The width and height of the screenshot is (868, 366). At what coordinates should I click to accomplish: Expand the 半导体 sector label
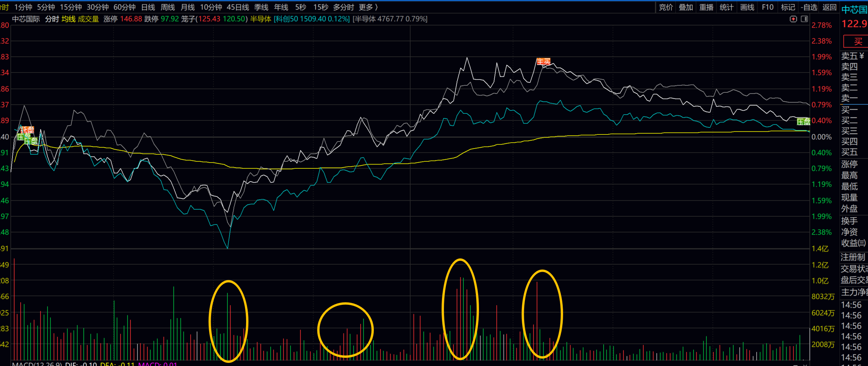(x=260, y=19)
